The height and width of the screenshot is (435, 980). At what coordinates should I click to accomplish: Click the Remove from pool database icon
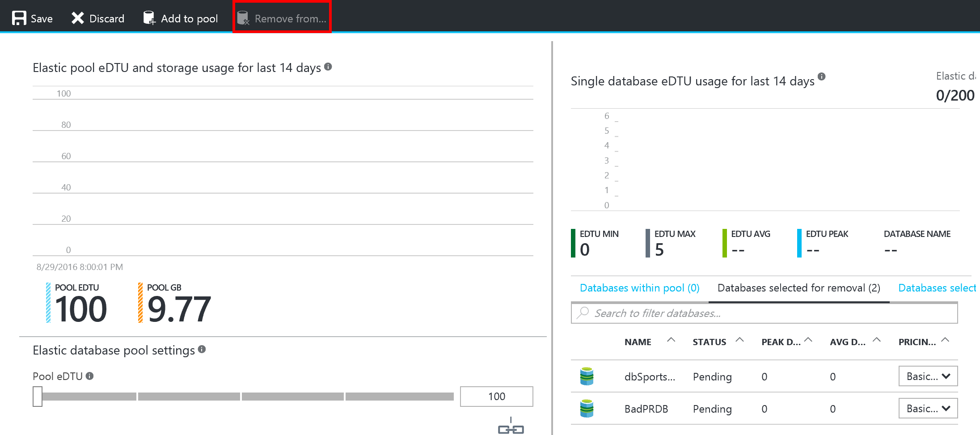point(243,18)
